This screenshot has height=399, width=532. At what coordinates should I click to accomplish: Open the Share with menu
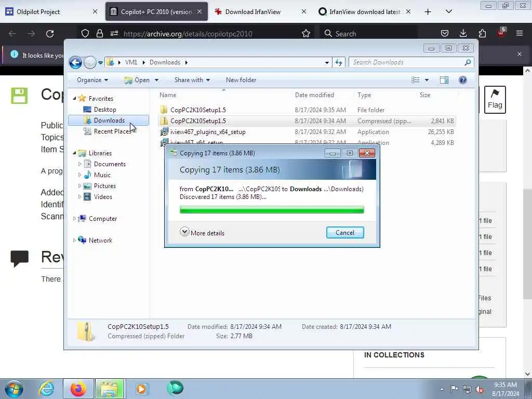(192, 80)
